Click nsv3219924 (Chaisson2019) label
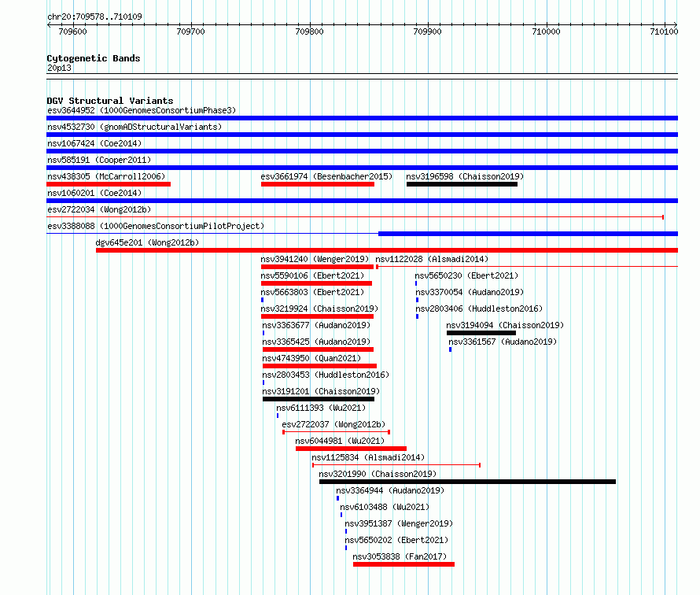700x595 pixels. 319,309
